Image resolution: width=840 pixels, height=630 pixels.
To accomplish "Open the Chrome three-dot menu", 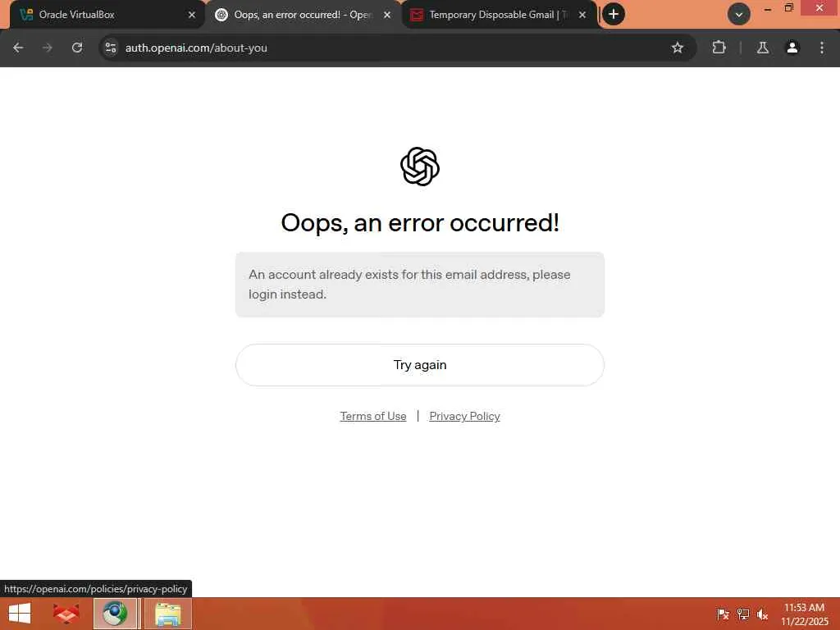I will [822, 48].
